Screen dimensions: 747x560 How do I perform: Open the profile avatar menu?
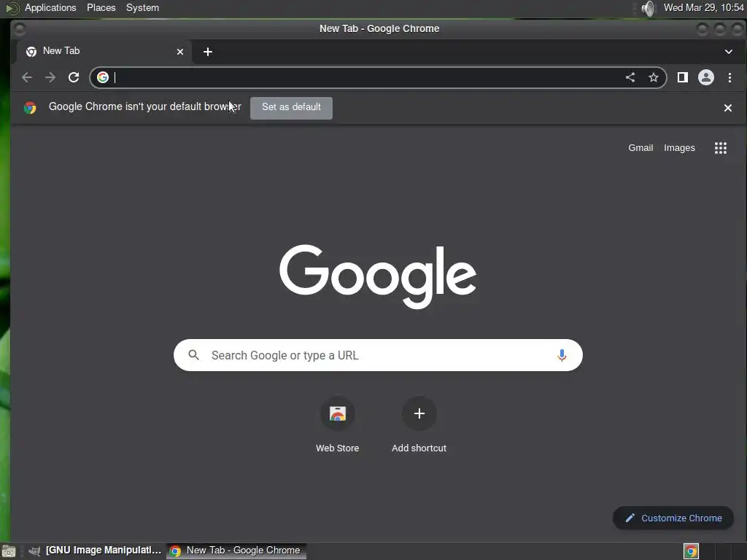click(x=705, y=77)
